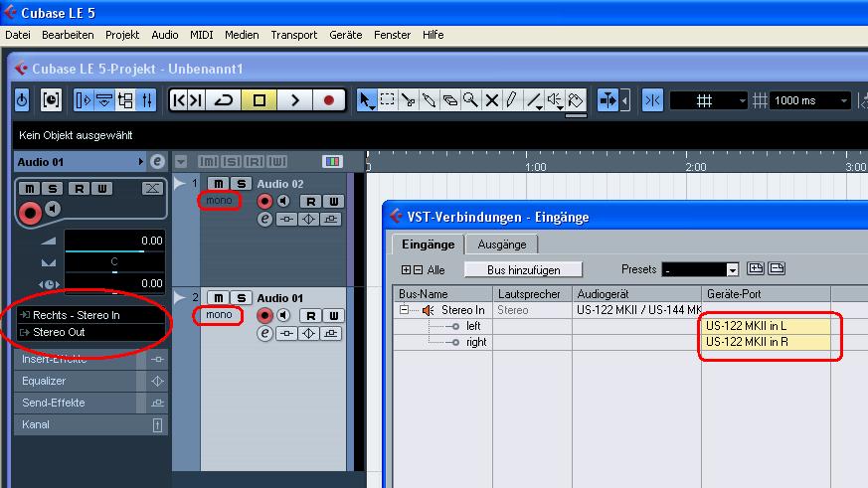Select input routing Rechts - Stereo In

91,315
